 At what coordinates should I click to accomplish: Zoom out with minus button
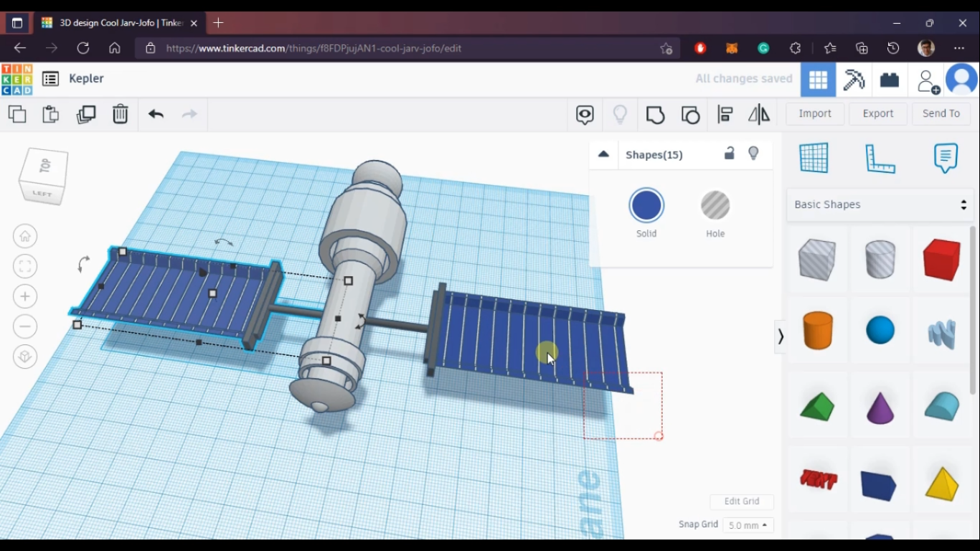25,326
